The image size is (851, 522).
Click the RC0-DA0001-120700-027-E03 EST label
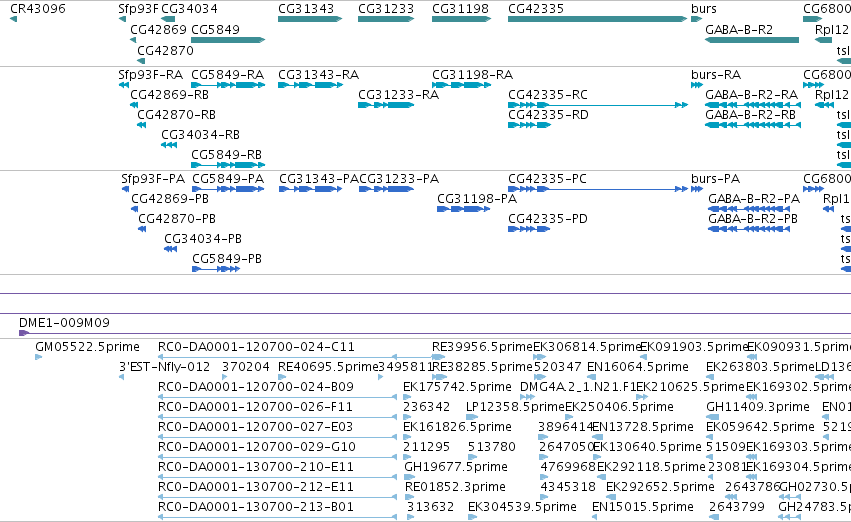point(255,427)
